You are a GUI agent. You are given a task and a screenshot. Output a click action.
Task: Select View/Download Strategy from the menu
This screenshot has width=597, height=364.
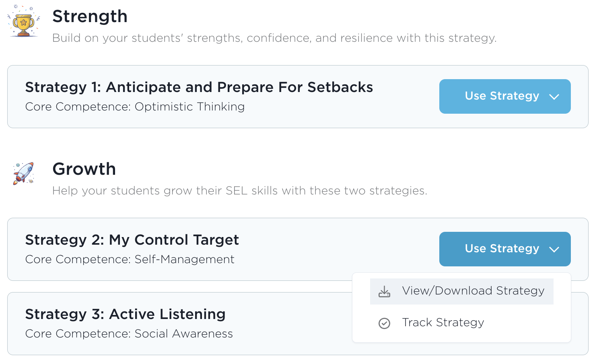(473, 291)
